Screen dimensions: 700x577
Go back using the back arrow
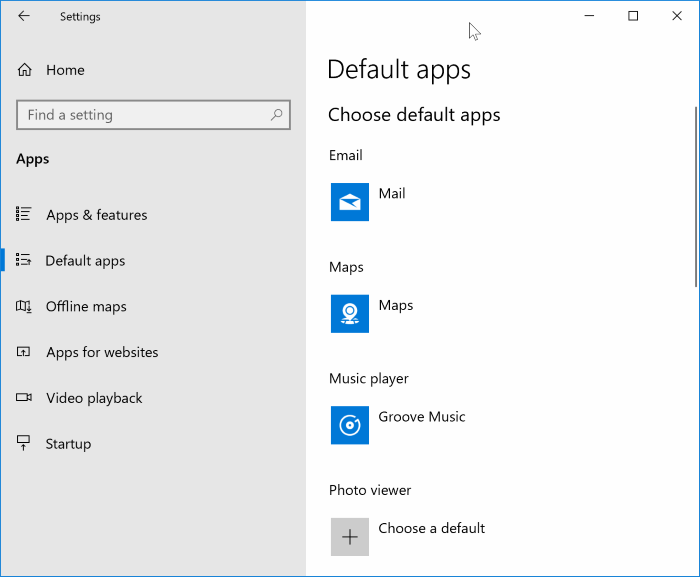click(24, 16)
